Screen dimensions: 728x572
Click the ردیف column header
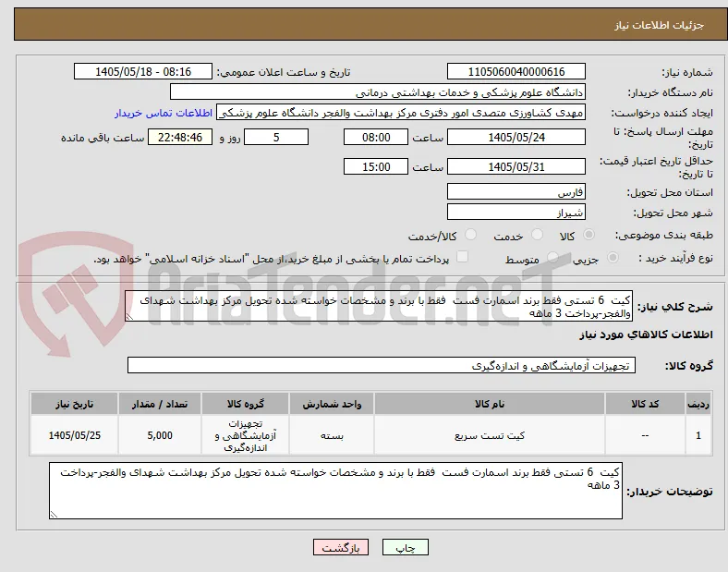coord(698,404)
